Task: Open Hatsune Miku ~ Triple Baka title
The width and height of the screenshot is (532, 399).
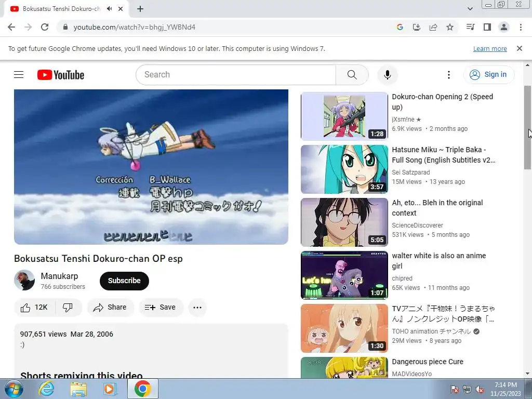Action: coord(444,155)
